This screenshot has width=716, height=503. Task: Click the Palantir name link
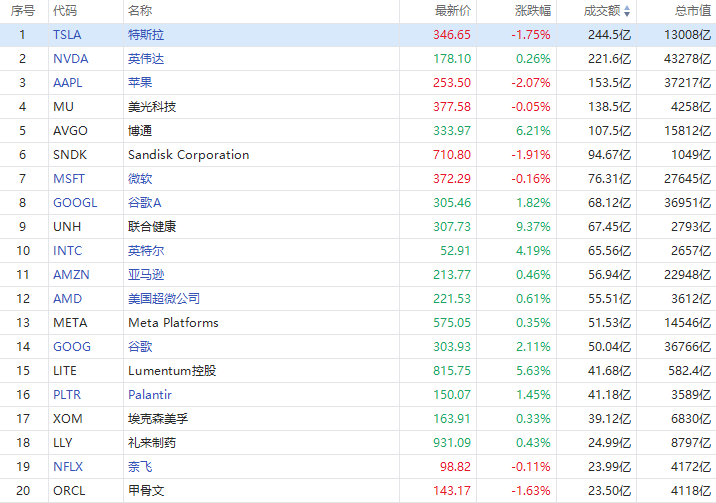[x=150, y=394]
